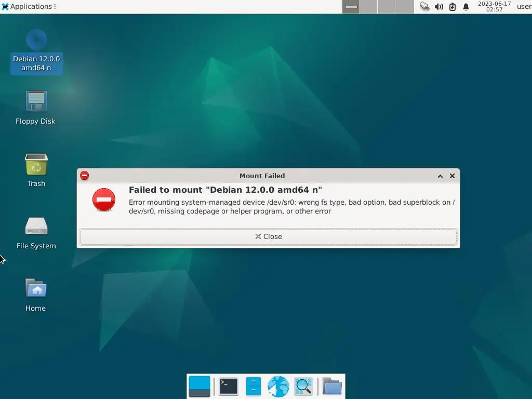Select the Floppy Disk desktop icon
This screenshot has height=399, width=532.
[x=36, y=101]
